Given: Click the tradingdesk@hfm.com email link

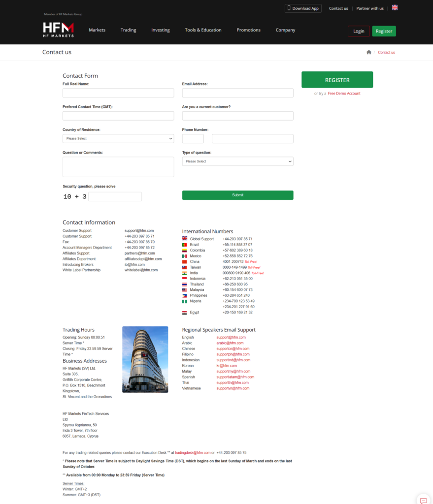Looking at the screenshot, I should click(x=193, y=453).
